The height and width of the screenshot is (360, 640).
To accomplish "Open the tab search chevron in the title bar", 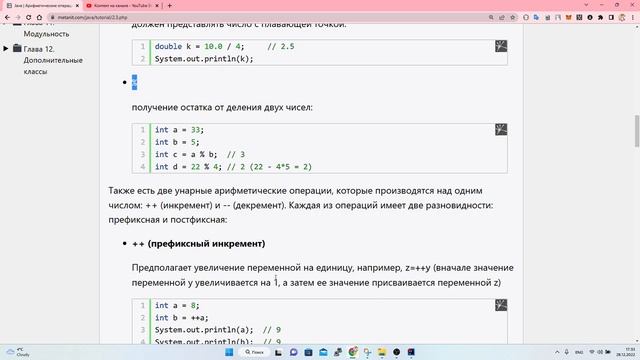I will click(x=586, y=5).
